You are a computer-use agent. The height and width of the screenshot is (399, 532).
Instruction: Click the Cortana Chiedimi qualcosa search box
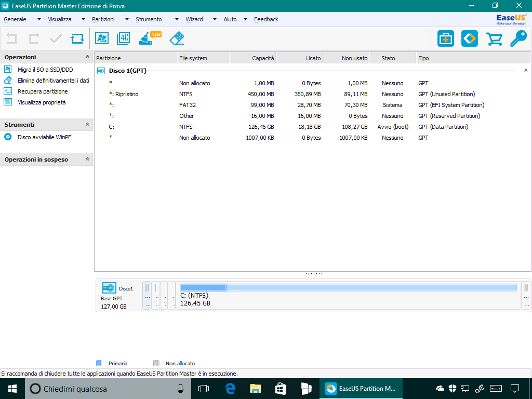(108, 389)
